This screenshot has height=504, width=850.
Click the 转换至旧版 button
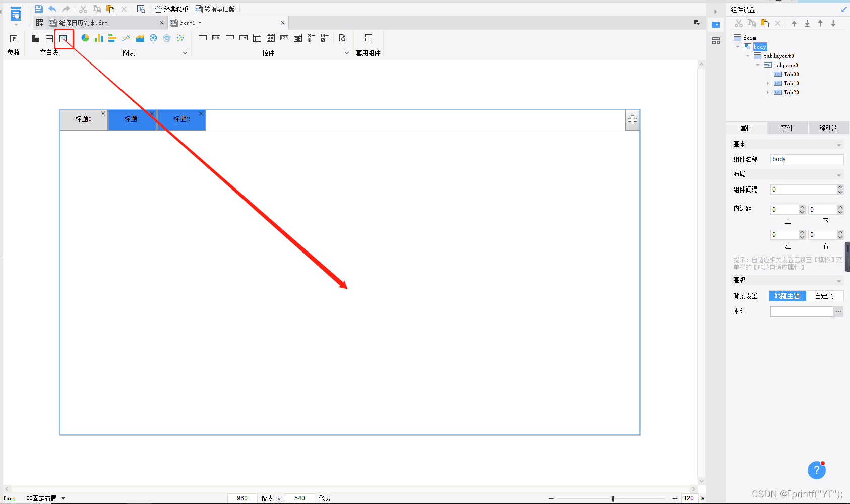click(215, 9)
